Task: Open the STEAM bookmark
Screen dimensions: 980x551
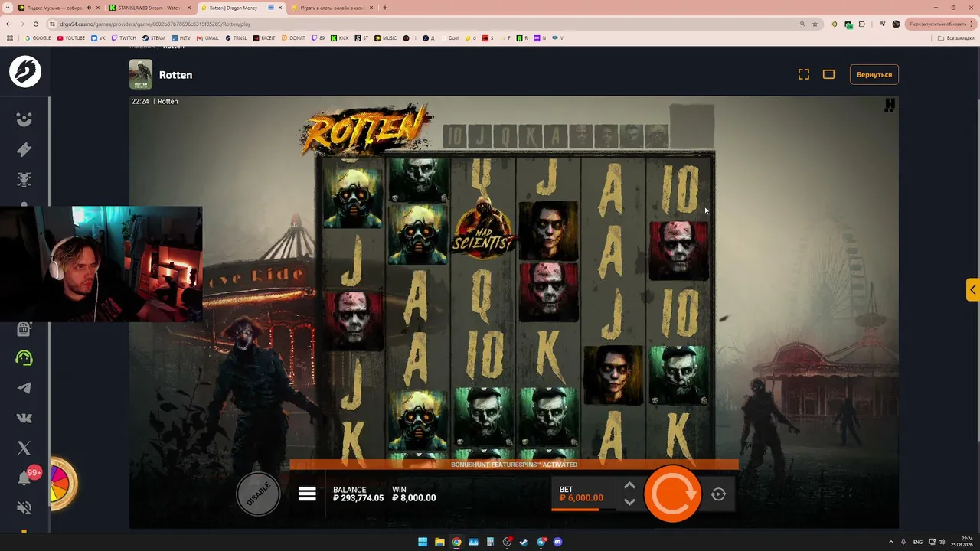Action: click(x=153, y=37)
